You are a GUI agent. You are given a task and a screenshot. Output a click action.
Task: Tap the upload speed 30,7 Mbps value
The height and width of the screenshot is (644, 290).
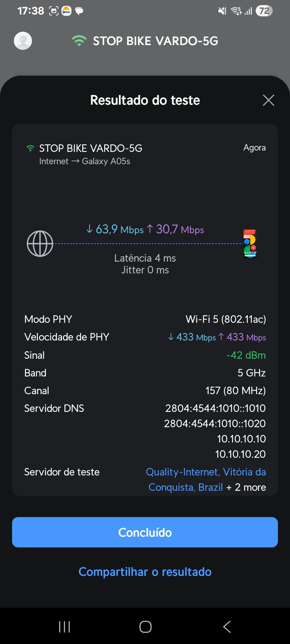pos(175,229)
